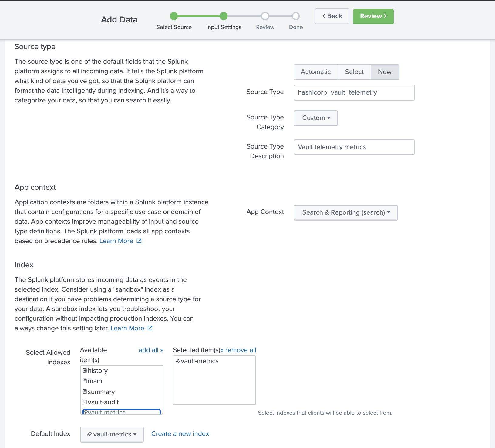This screenshot has width=495, height=448.
Task: Click the external-link icon after Index Learn More
Action: tap(150, 328)
